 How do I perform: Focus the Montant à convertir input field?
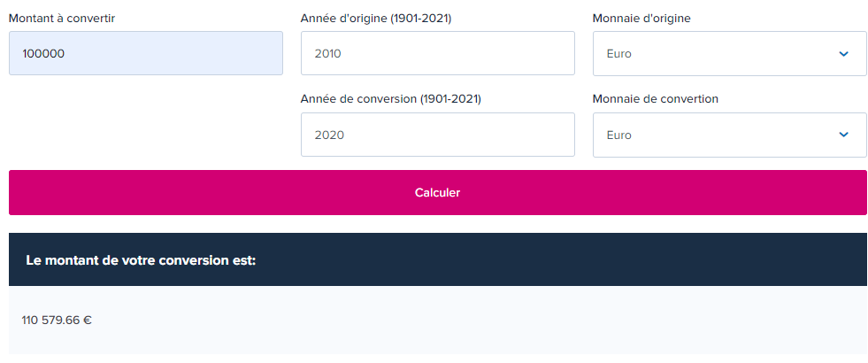(x=146, y=54)
